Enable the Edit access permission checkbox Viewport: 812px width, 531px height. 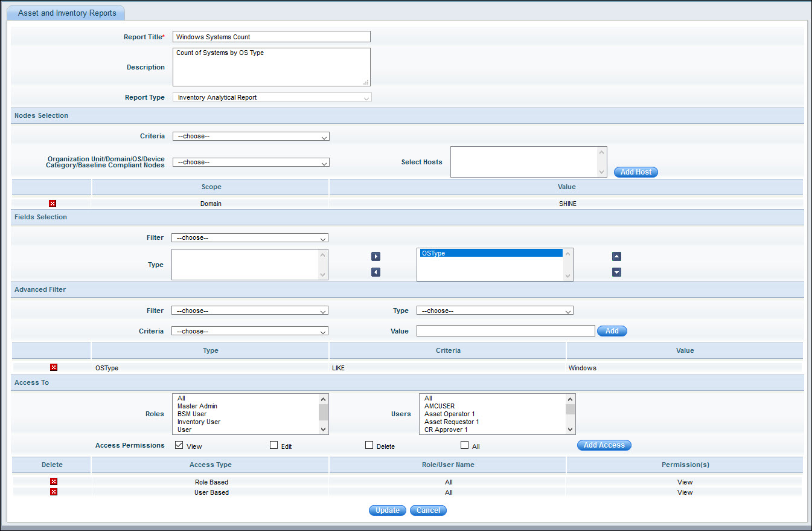[x=273, y=445]
